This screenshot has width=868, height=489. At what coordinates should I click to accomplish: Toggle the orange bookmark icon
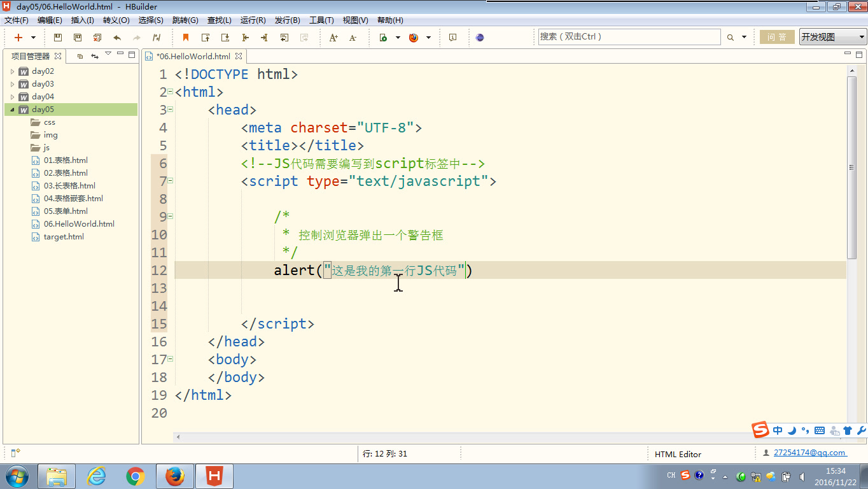[x=186, y=38]
